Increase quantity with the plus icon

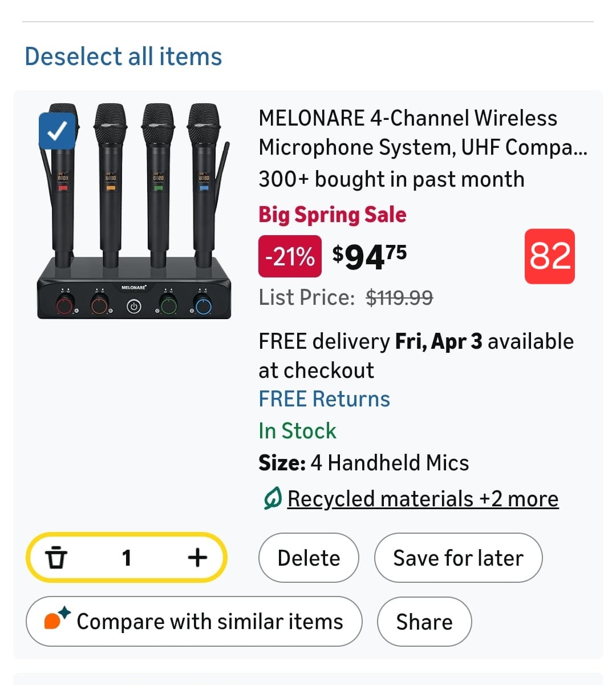[197, 558]
